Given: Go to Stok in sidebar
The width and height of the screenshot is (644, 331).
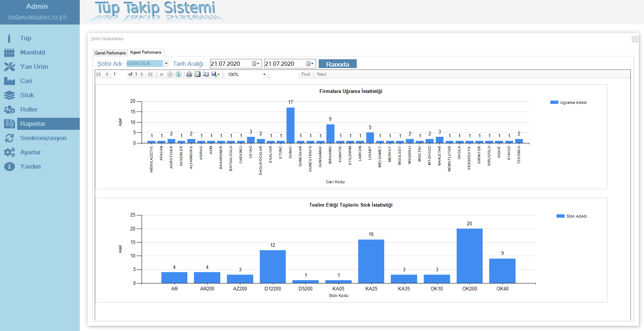Looking at the screenshot, I should (x=27, y=95).
